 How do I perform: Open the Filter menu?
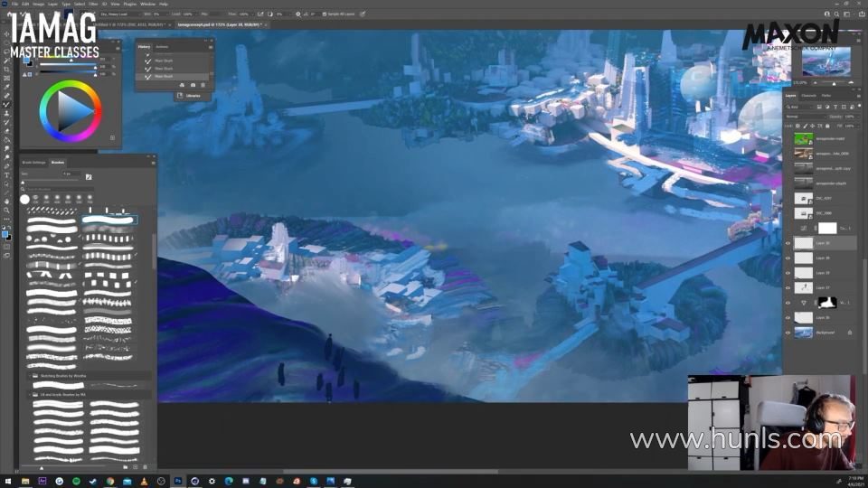(93, 4)
